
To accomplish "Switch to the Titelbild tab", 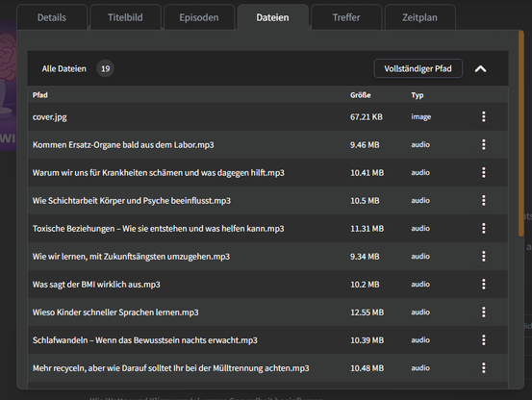I will [125, 17].
